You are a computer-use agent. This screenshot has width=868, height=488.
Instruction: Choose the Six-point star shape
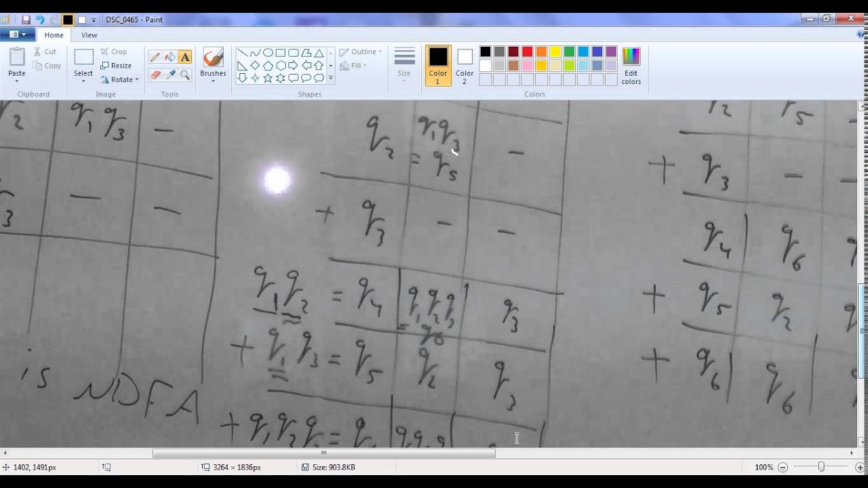click(x=281, y=79)
